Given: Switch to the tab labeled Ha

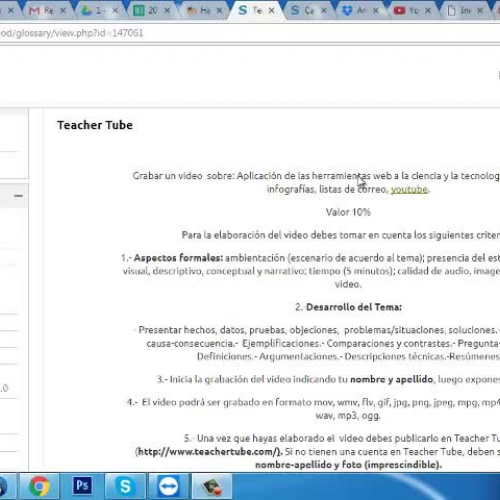Looking at the screenshot, I should pyautogui.click(x=201, y=11).
